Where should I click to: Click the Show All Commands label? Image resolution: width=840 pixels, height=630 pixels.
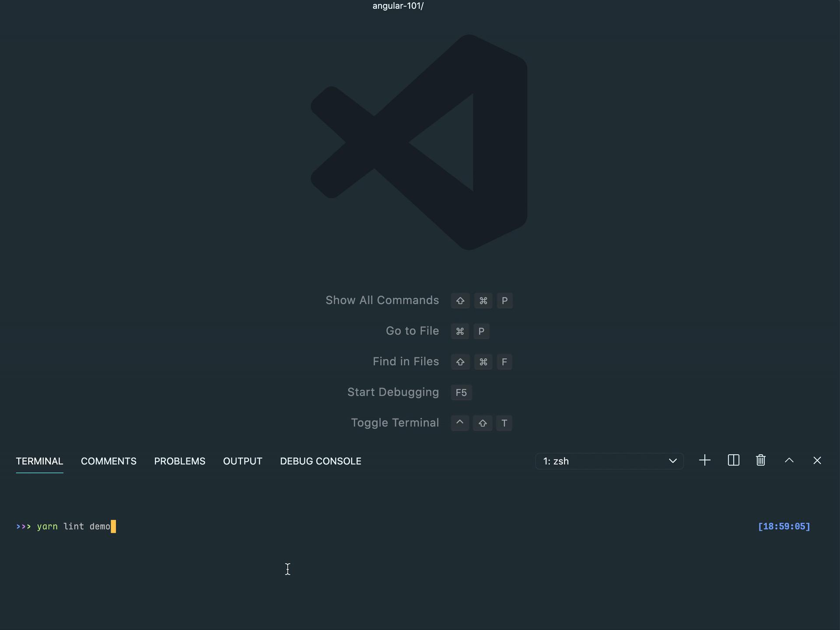coord(382,300)
